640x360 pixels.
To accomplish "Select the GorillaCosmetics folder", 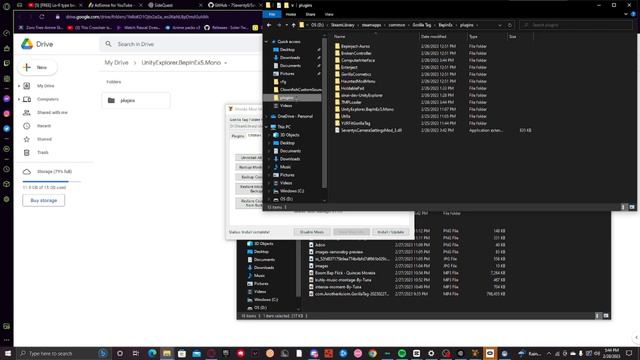I will (356, 74).
